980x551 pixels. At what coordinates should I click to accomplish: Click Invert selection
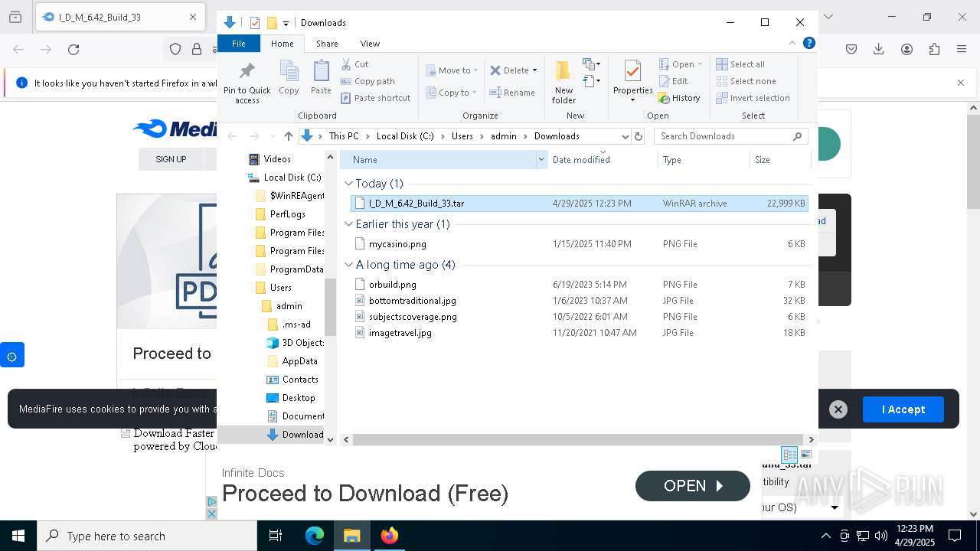753,98
